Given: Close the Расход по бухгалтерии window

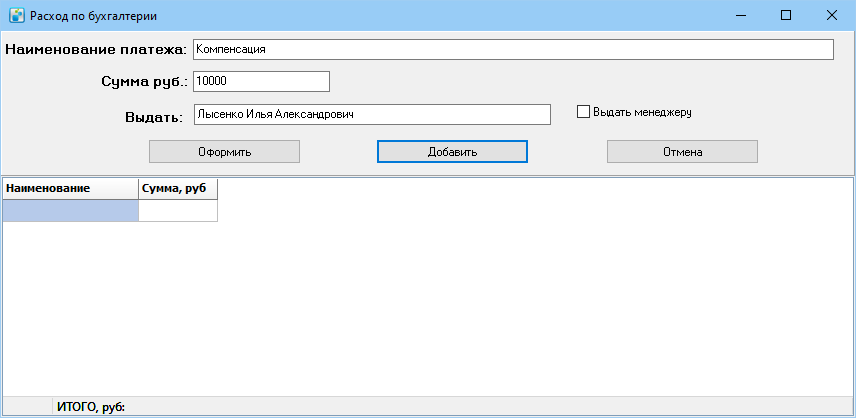Looking at the screenshot, I should pos(831,16).
